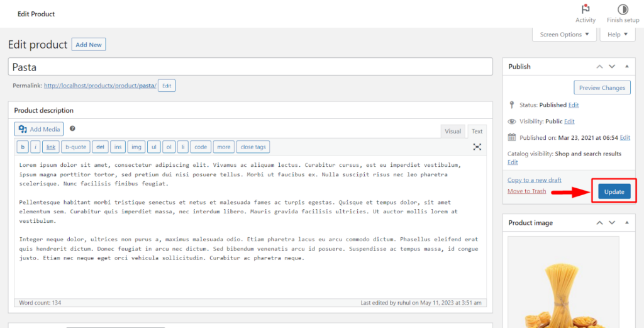The width and height of the screenshot is (644, 328).
Task: Click the Add Media button
Action: tap(38, 129)
